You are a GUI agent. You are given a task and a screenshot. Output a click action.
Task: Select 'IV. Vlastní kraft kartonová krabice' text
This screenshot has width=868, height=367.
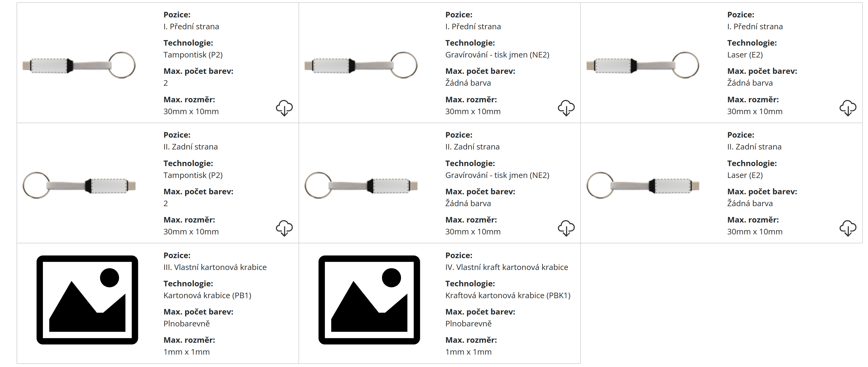point(507,267)
